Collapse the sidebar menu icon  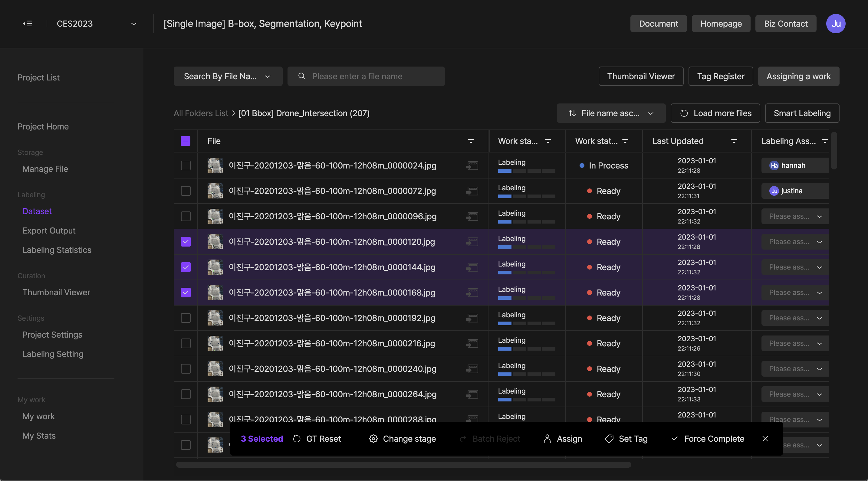(27, 24)
